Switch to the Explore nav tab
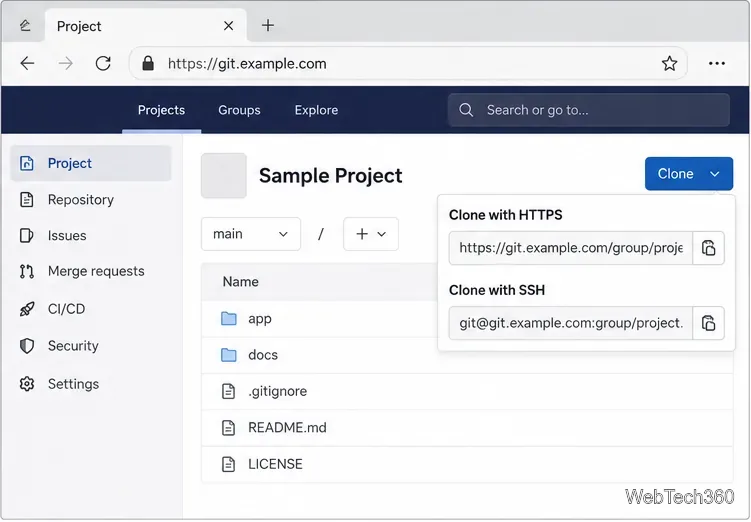 click(x=316, y=110)
